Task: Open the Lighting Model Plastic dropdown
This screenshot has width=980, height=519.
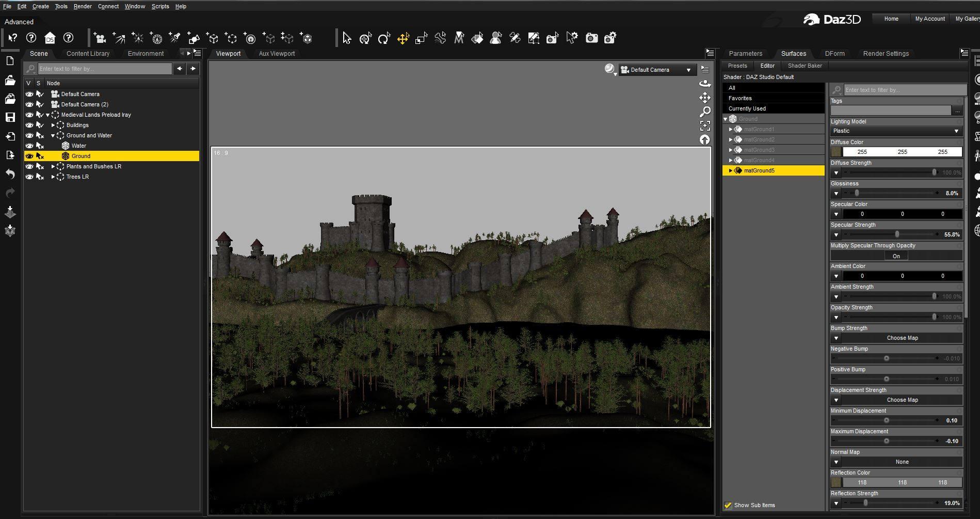Action: (895, 131)
